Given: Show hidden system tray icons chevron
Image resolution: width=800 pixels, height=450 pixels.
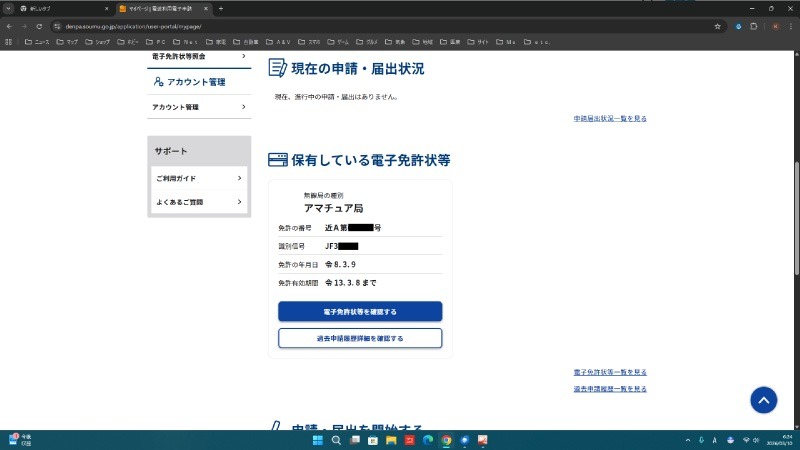Looking at the screenshot, I should click(x=691, y=440).
